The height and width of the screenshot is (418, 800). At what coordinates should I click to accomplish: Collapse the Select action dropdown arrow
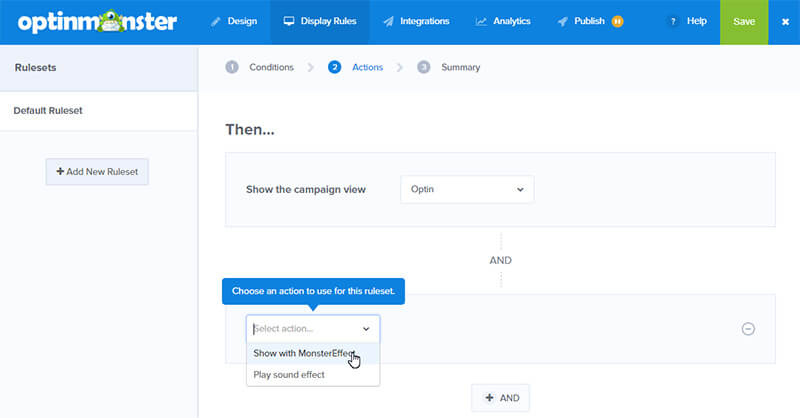tap(366, 329)
